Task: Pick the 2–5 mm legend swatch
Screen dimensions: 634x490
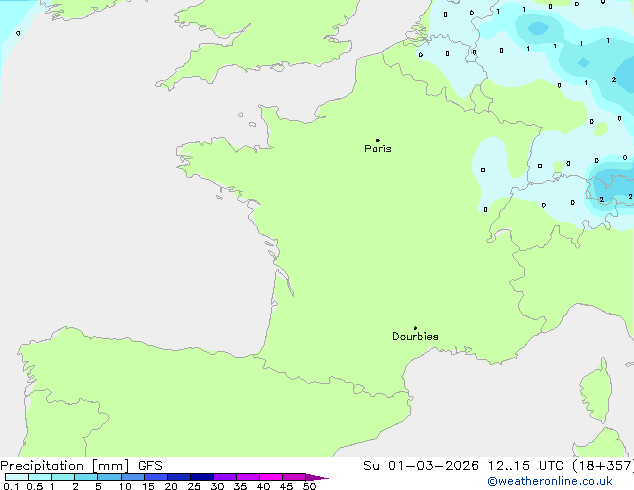Action: (86, 477)
